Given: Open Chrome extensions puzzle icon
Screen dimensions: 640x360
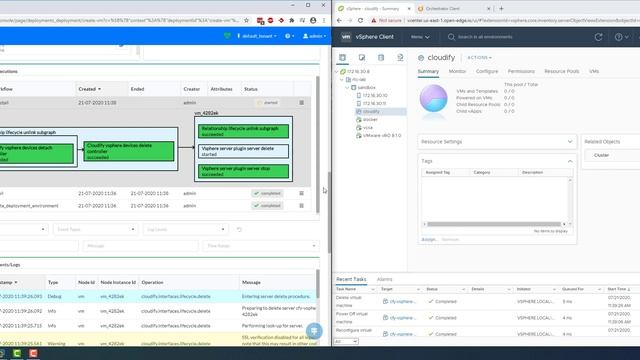Looking at the screenshot, I should click(x=291, y=20).
